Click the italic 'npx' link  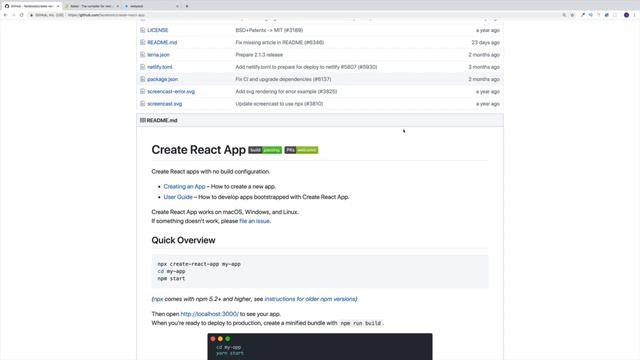158,299
